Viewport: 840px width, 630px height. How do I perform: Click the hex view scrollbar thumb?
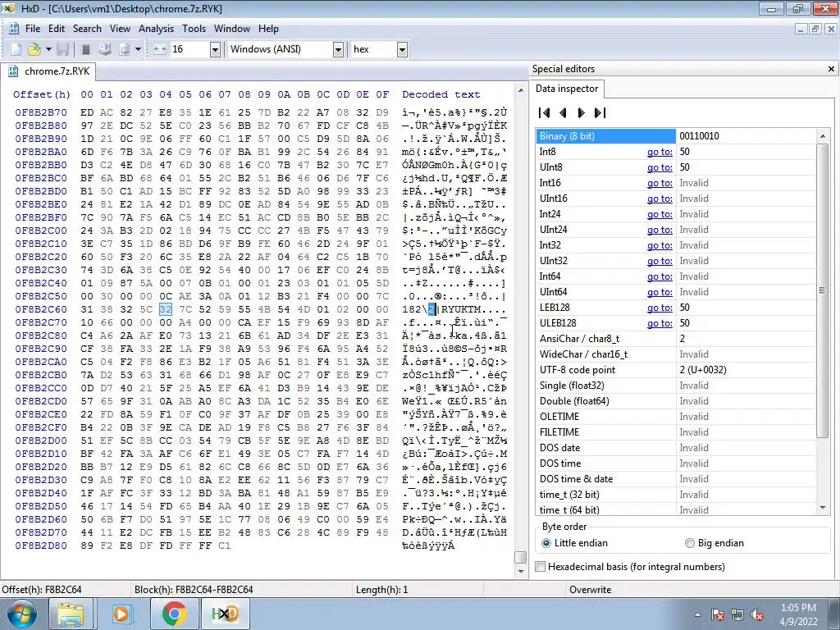(520, 557)
